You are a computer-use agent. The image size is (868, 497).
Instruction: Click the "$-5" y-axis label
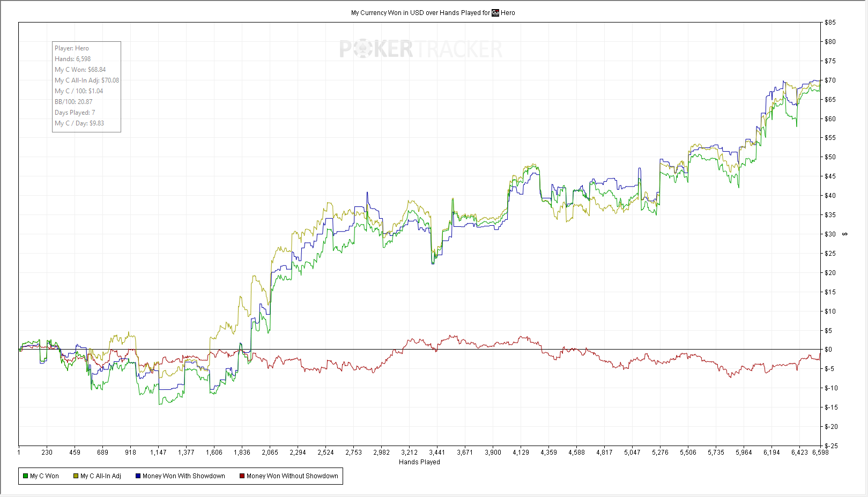pyautogui.click(x=829, y=369)
